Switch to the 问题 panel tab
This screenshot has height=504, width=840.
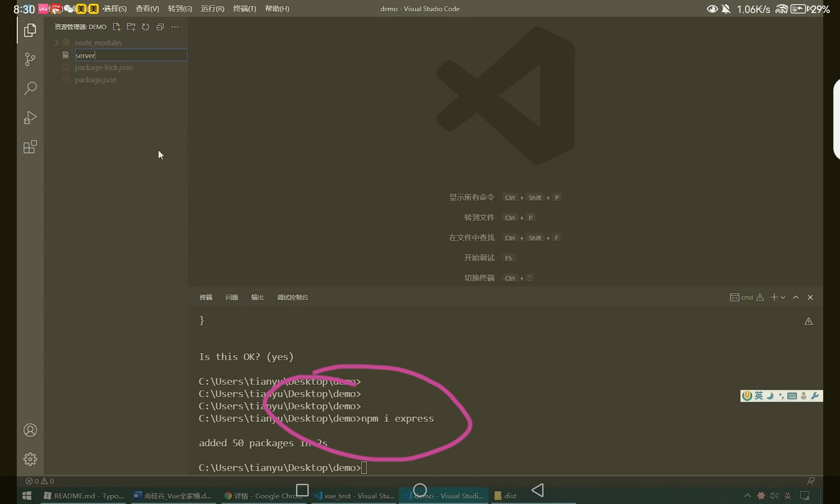231,297
